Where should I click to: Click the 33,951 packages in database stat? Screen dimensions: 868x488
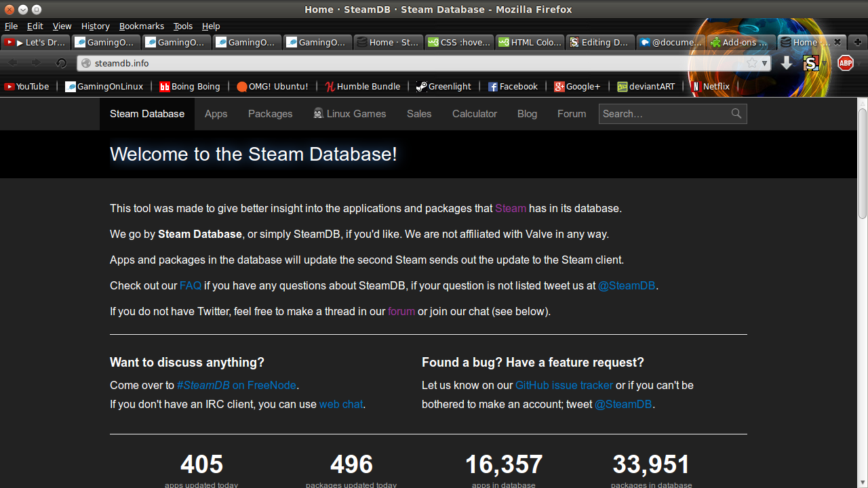coord(652,469)
